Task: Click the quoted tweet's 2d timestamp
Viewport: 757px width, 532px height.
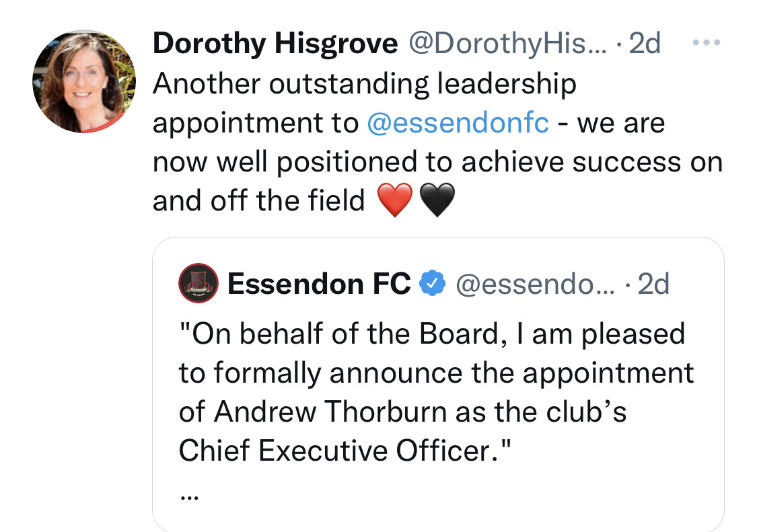Action: tap(653, 284)
